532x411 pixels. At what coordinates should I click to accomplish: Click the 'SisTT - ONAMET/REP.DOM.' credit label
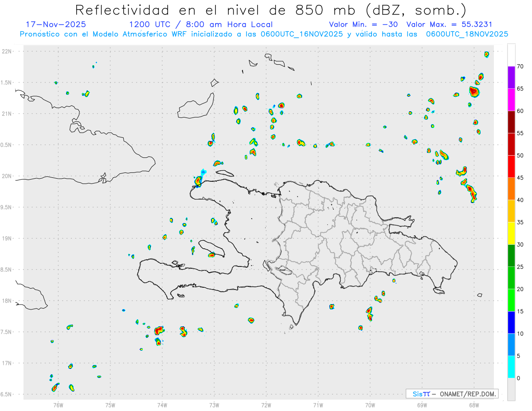452,394
